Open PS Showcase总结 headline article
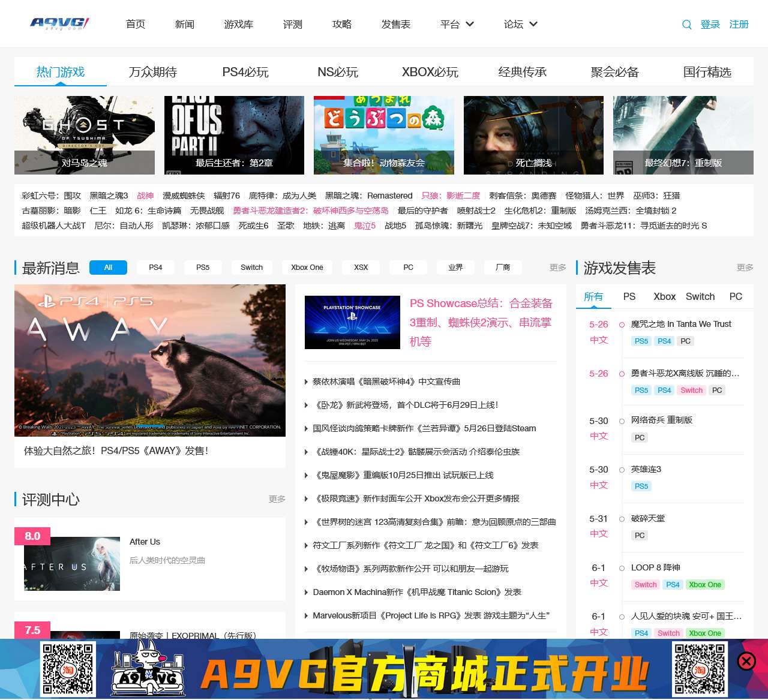Viewport: 768px width, 700px height. click(481, 322)
